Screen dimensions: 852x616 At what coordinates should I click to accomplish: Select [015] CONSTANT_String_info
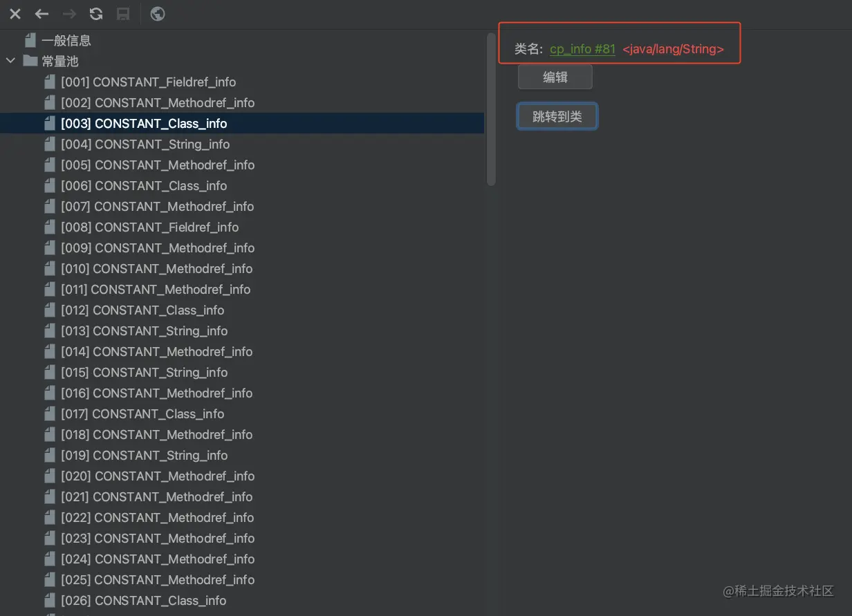tap(242, 372)
